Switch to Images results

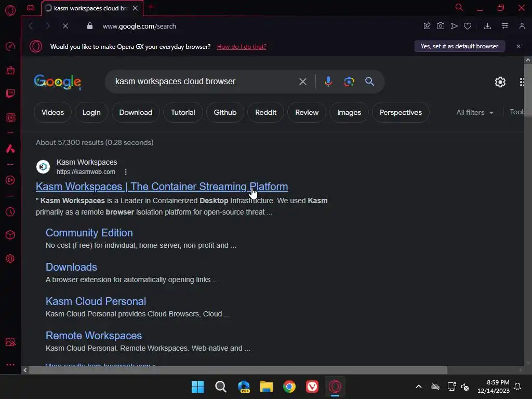349,112
